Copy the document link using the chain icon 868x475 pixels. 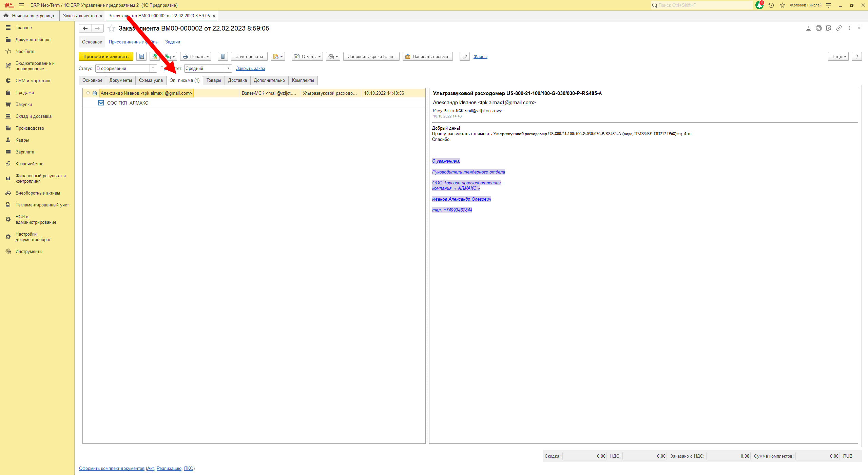(839, 28)
